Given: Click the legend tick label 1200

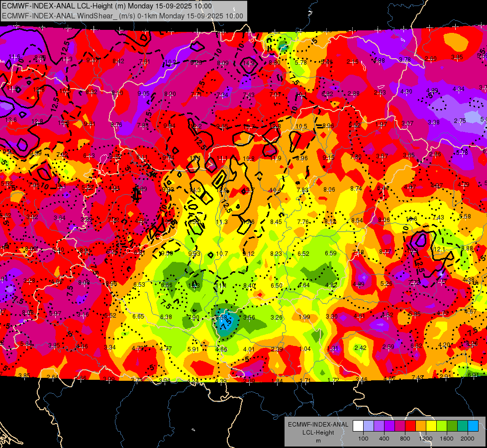Looking at the screenshot, I should tap(426, 439).
